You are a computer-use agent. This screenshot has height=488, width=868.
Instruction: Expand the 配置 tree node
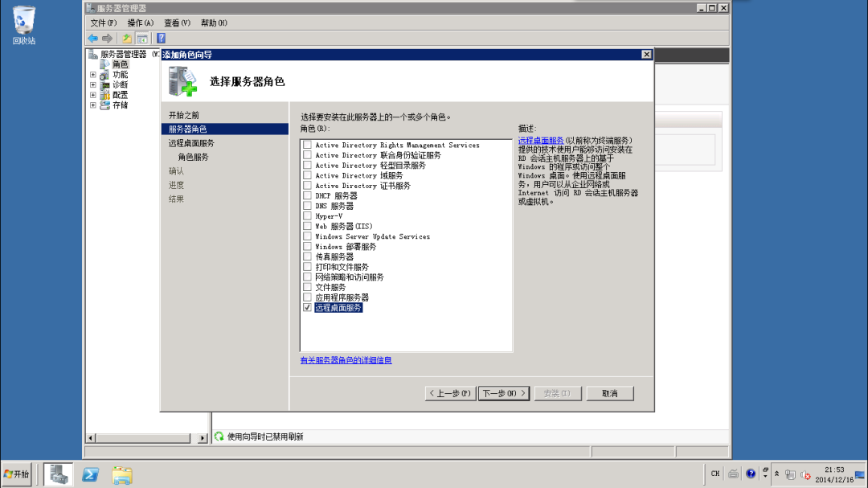tap(93, 95)
